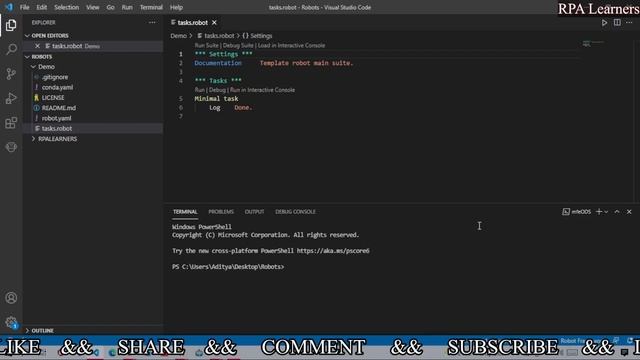Open the Extensions view icon
This screenshot has height=360, width=640.
point(11,123)
